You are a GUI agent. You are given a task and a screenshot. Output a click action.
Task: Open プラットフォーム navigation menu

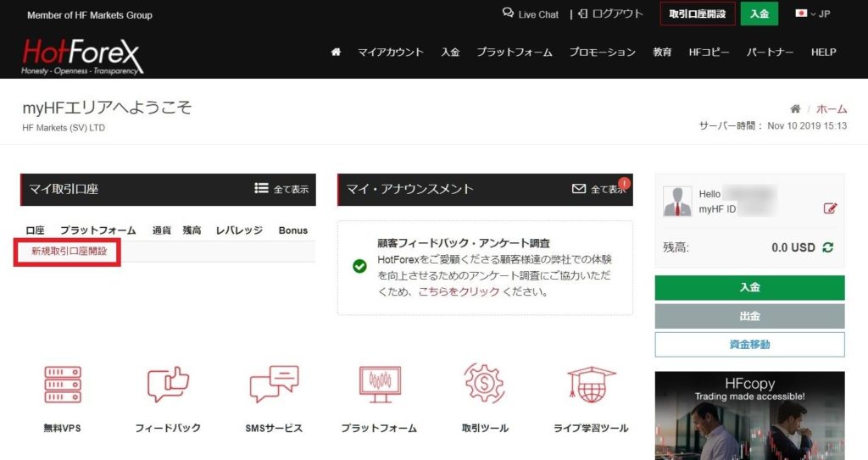[x=515, y=52]
